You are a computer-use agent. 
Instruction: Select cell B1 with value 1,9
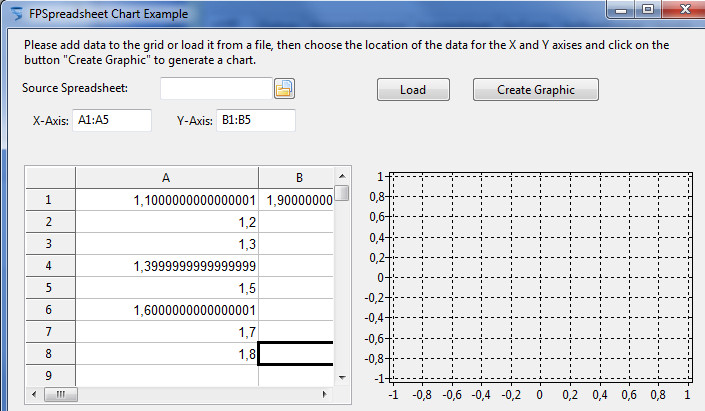coord(296,200)
